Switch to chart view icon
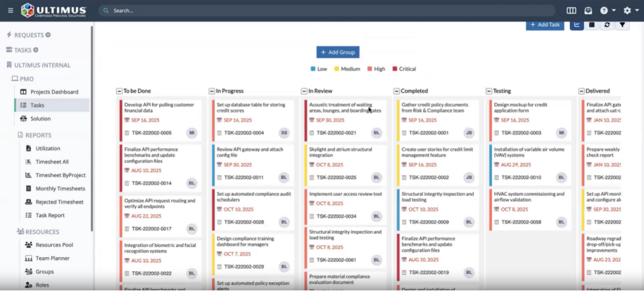This screenshot has height=291, width=644. pos(577,25)
